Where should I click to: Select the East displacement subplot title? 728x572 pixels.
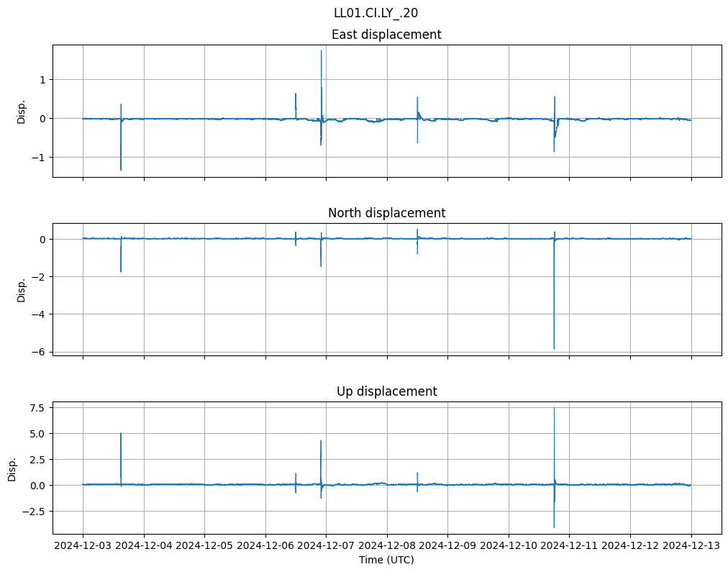coord(386,35)
